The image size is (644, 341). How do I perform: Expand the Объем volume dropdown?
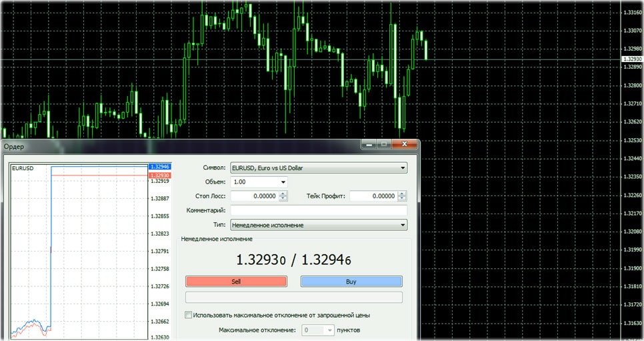(283, 182)
